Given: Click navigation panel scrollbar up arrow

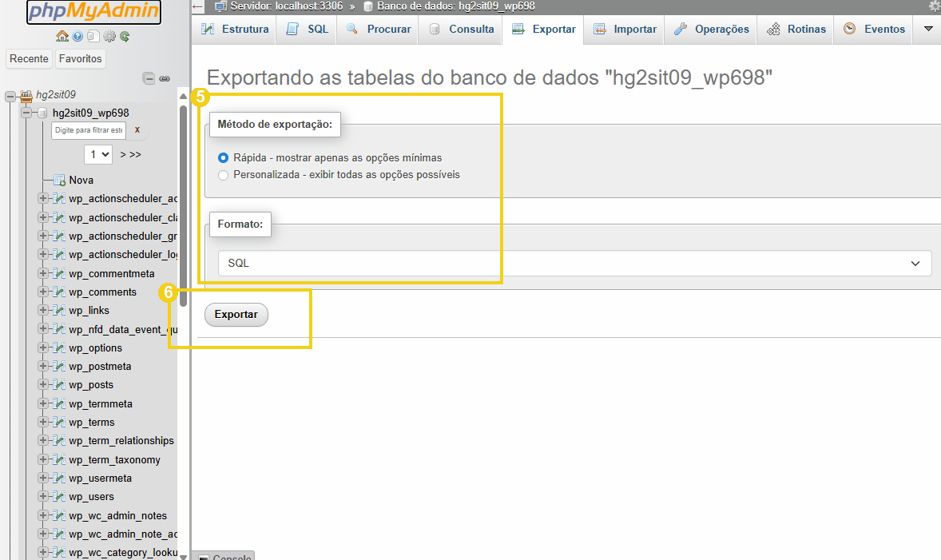Looking at the screenshot, I should click(183, 96).
